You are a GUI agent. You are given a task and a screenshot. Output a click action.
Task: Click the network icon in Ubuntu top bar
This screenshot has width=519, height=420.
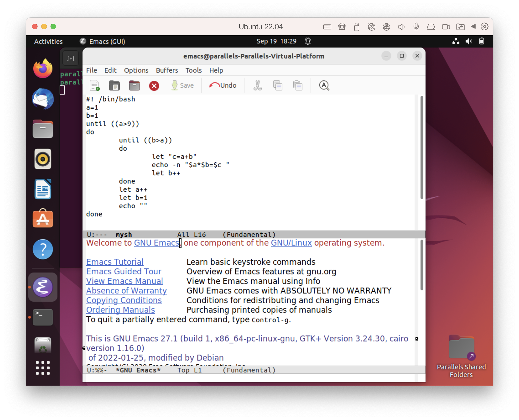coord(456,41)
